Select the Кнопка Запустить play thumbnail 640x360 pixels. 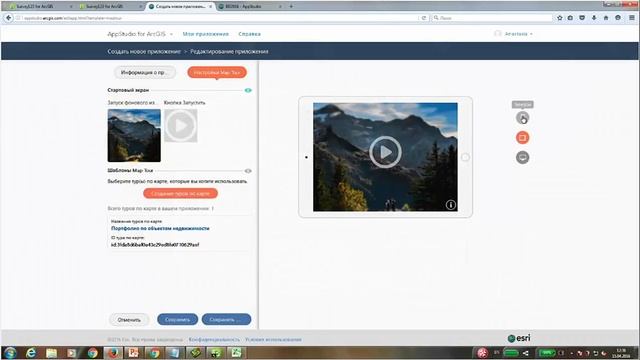pos(181,126)
